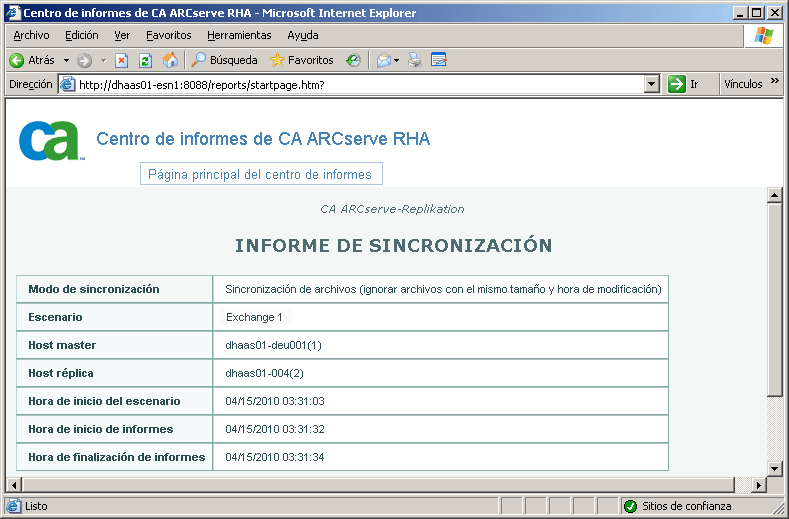Viewport: 789px width, 519px height.
Task: Click the Mail envelope icon
Action: (x=383, y=60)
